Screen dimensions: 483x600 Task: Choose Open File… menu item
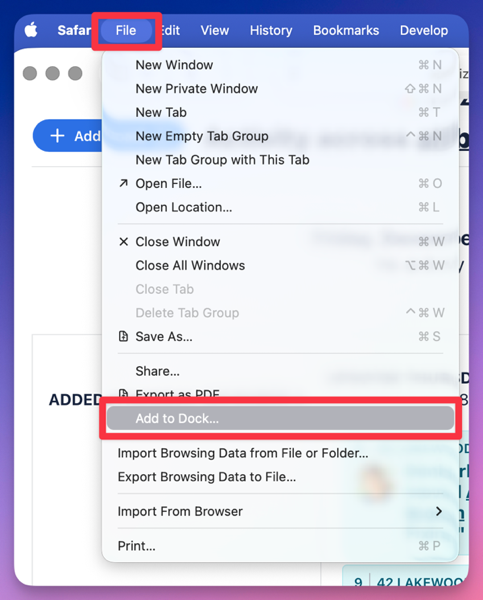click(x=280, y=184)
